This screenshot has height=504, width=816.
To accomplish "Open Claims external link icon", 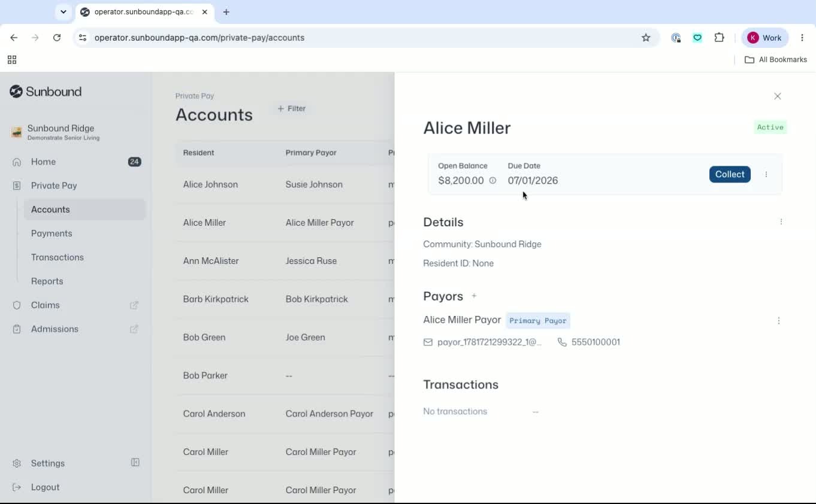I will pyautogui.click(x=134, y=305).
